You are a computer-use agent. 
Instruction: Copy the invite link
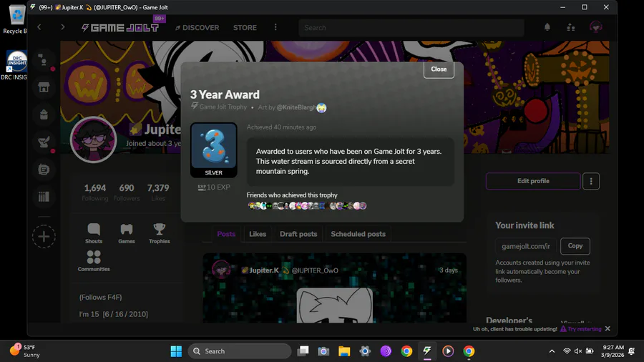coord(575,246)
